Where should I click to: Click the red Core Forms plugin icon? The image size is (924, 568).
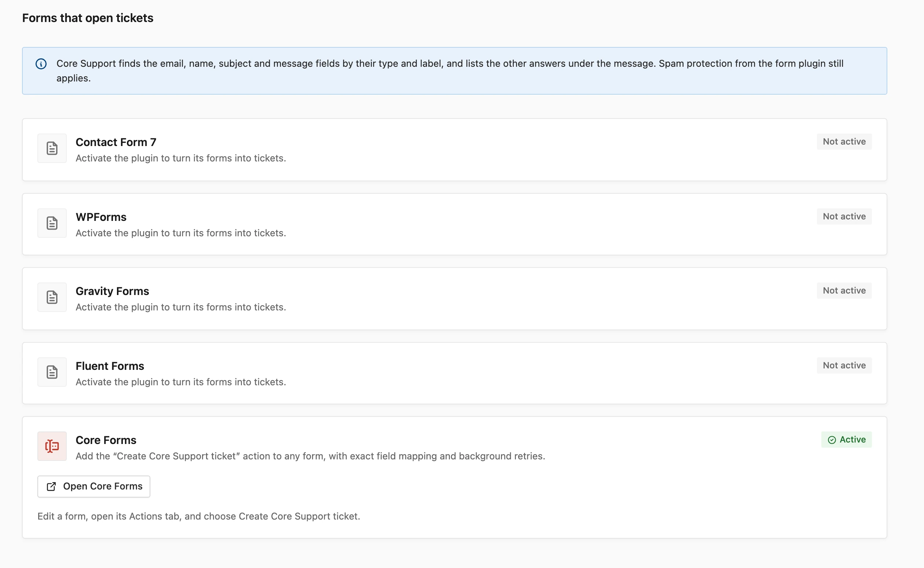coord(52,446)
